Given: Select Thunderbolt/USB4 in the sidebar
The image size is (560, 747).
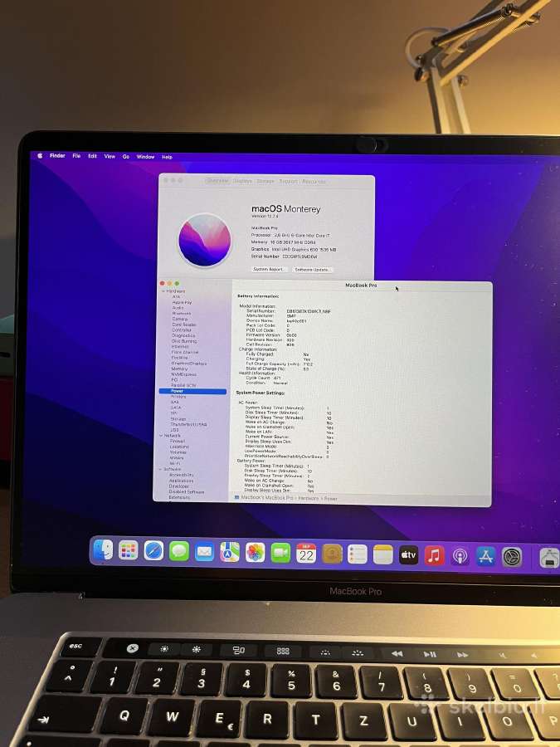Looking at the screenshot, I should pyautogui.click(x=188, y=424).
